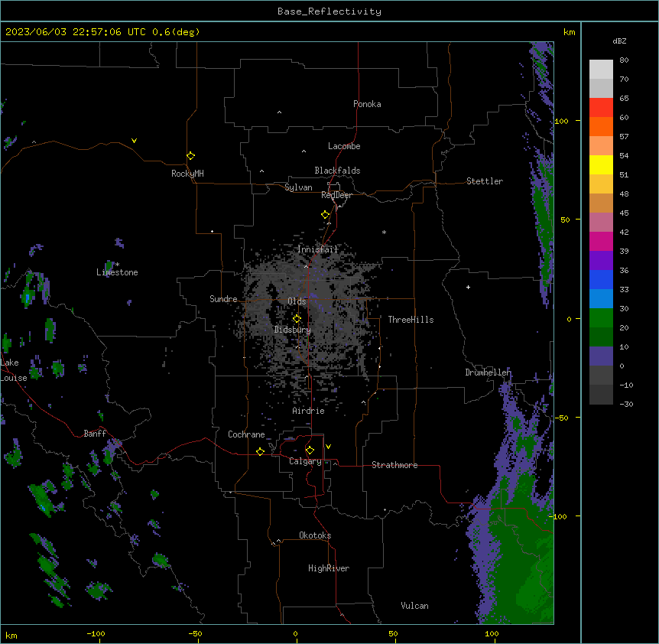Click the Vulcan label

point(415,606)
